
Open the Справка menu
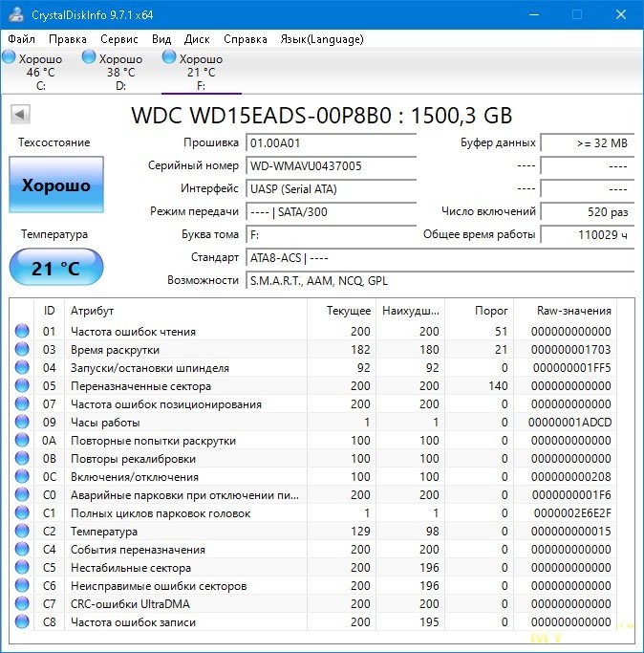(x=245, y=39)
